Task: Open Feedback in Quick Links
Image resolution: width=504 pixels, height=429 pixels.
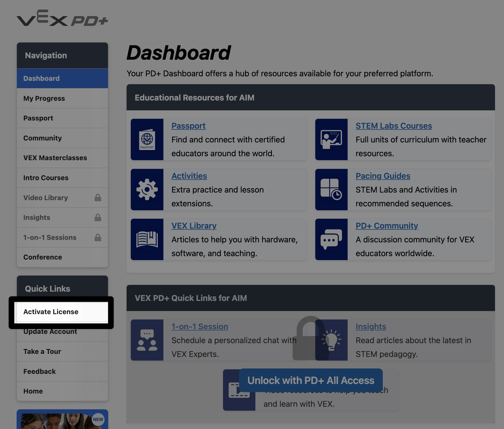Action: tap(62, 371)
